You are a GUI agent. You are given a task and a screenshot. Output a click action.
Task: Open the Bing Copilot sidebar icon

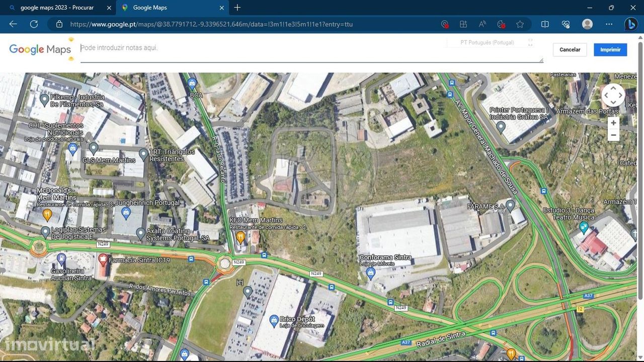point(631,24)
